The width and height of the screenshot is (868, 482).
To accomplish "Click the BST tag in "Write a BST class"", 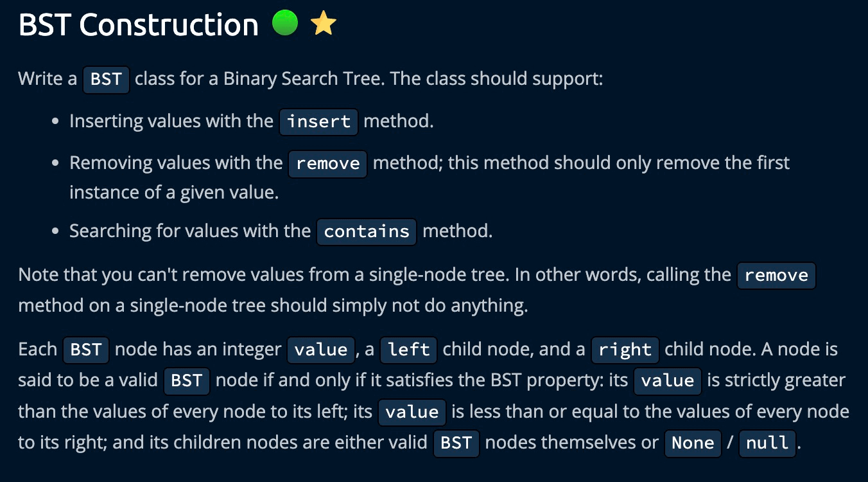I will point(107,80).
